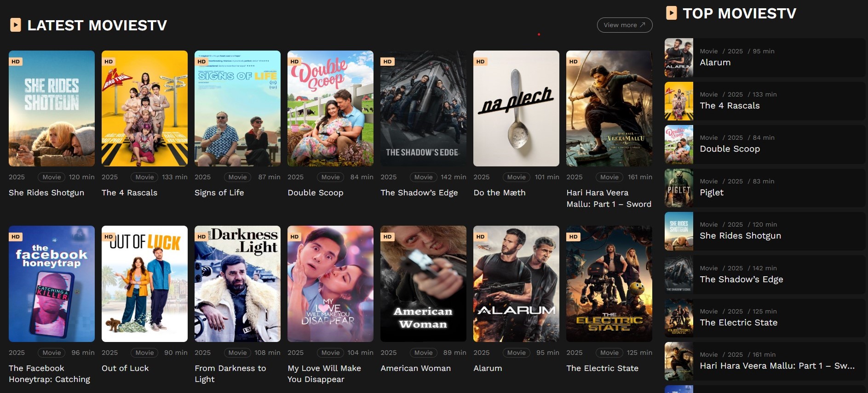Viewport: 868px width, 393px height.
Task: Open the Signs of Life title link
Action: (x=219, y=193)
